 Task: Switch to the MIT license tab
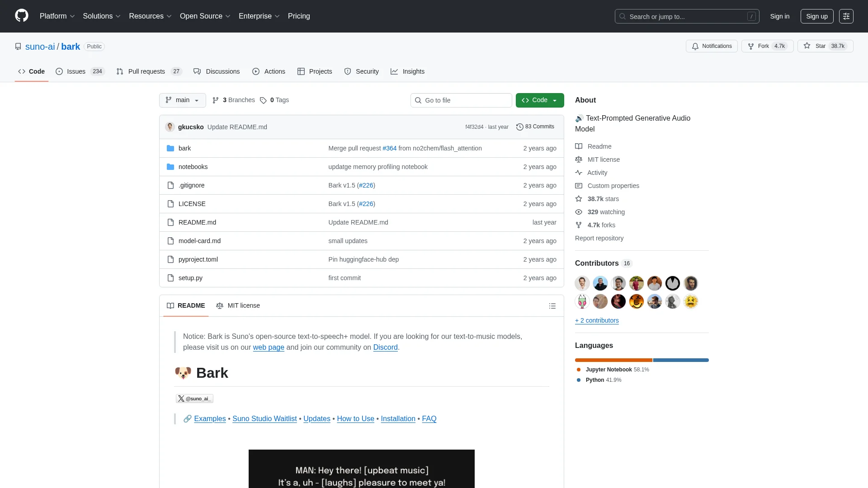point(238,306)
